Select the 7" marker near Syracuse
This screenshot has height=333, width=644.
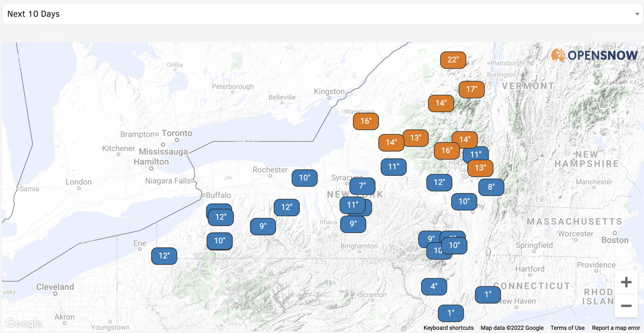point(362,186)
